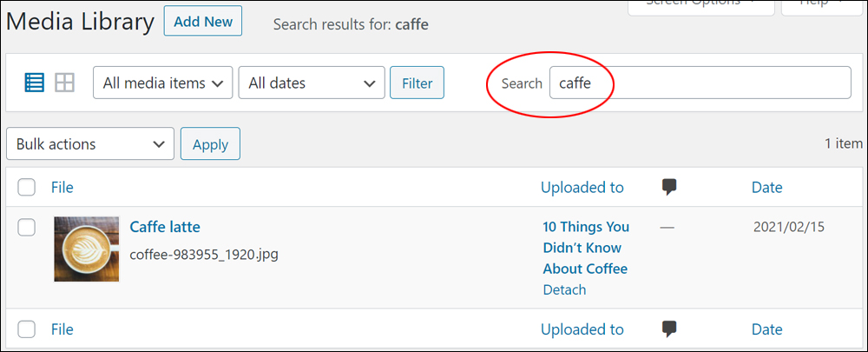Open the Caffe latte title link
Viewport: 868px width, 352px height.
[x=165, y=227]
